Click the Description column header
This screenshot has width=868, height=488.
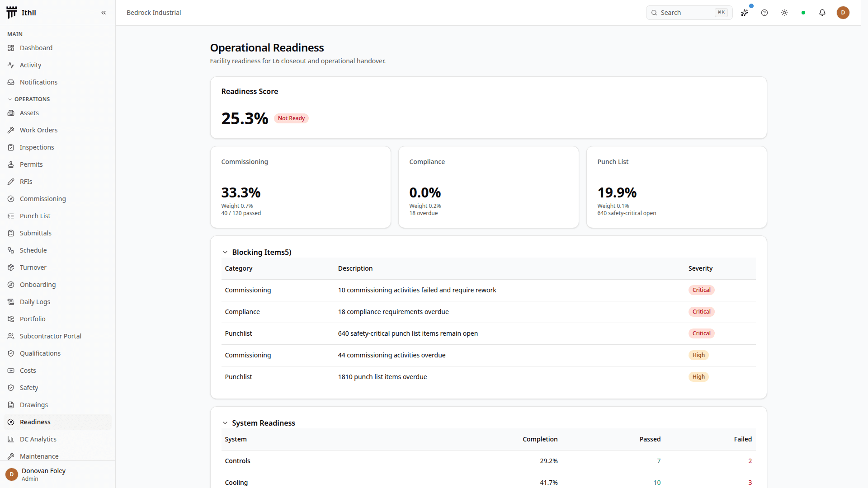click(x=355, y=268)
